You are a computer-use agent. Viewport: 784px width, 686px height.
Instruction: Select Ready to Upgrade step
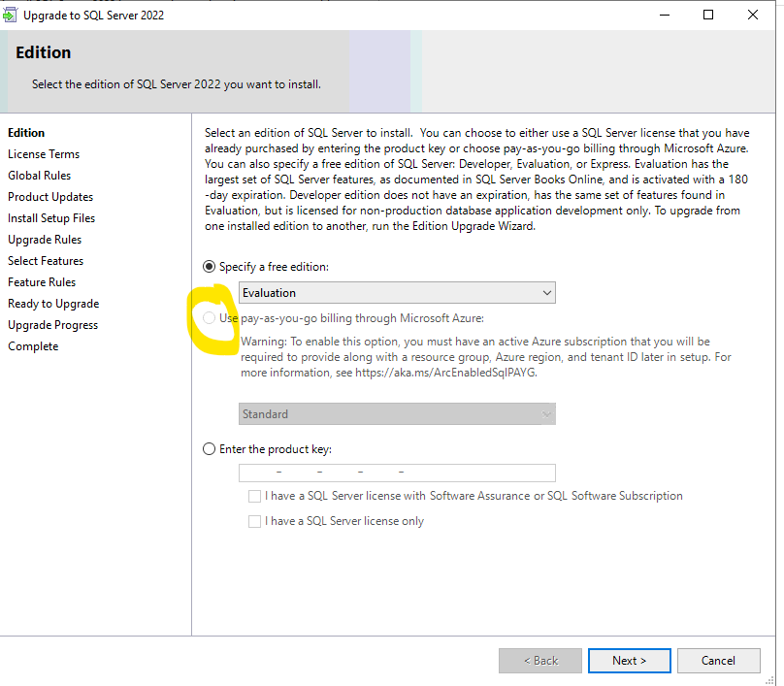point(53,304)
